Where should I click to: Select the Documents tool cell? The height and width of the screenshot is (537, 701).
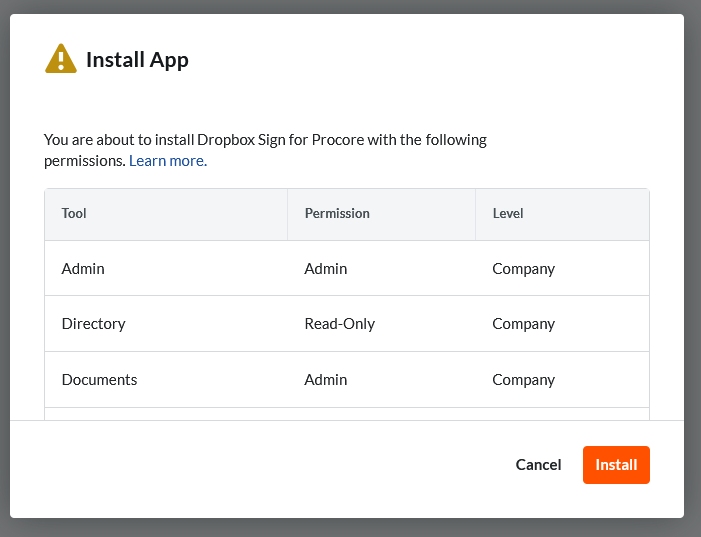coord(166,380)
